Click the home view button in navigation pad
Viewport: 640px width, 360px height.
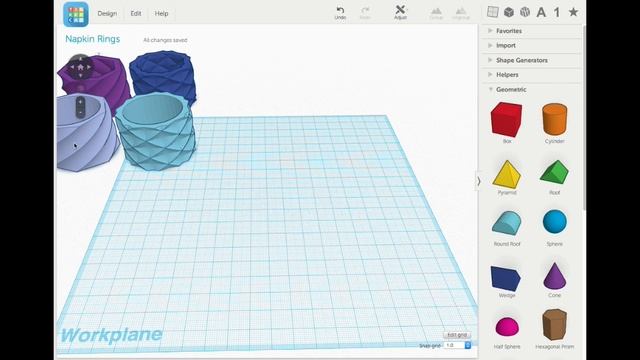point(80,67)
